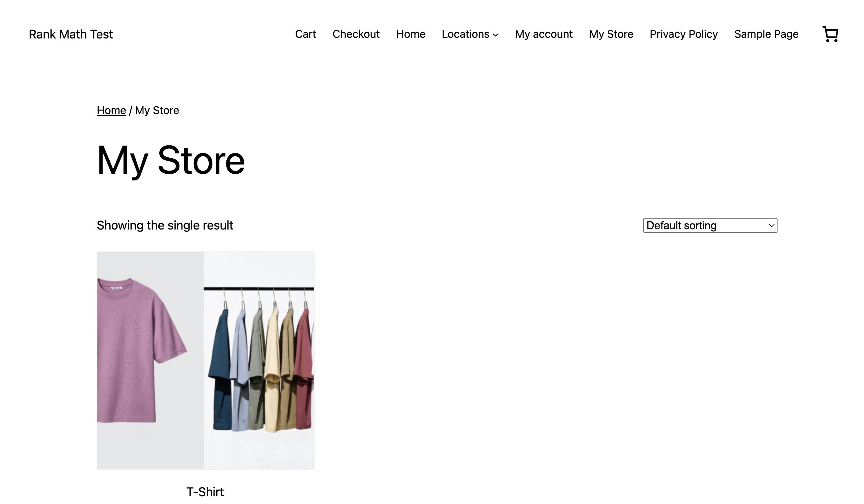
Task: Open the Default sorting dropdown
Action: (x=709, y=225)
